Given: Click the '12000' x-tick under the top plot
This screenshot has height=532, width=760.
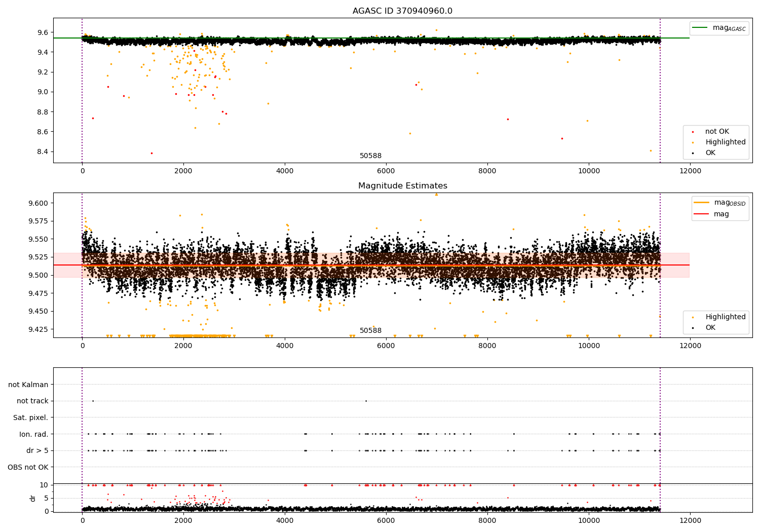Looking at the screenshot, I should [x=690, y=171].
